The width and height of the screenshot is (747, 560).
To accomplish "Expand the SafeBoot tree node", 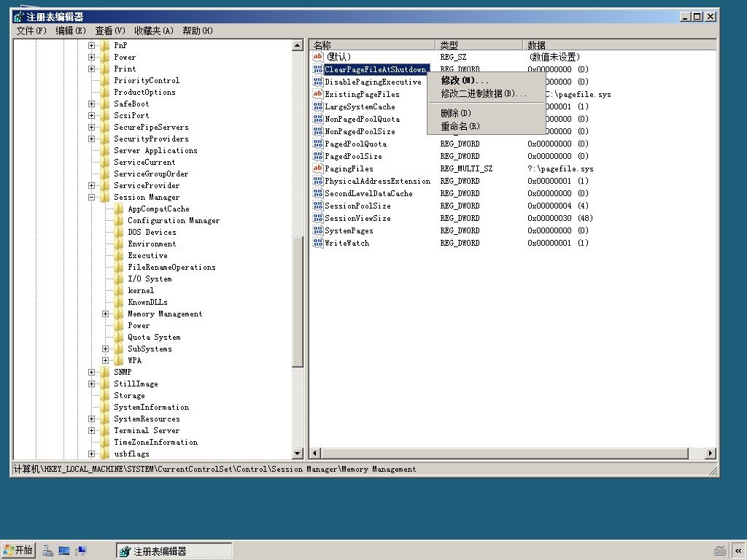I will coord(91,104).
